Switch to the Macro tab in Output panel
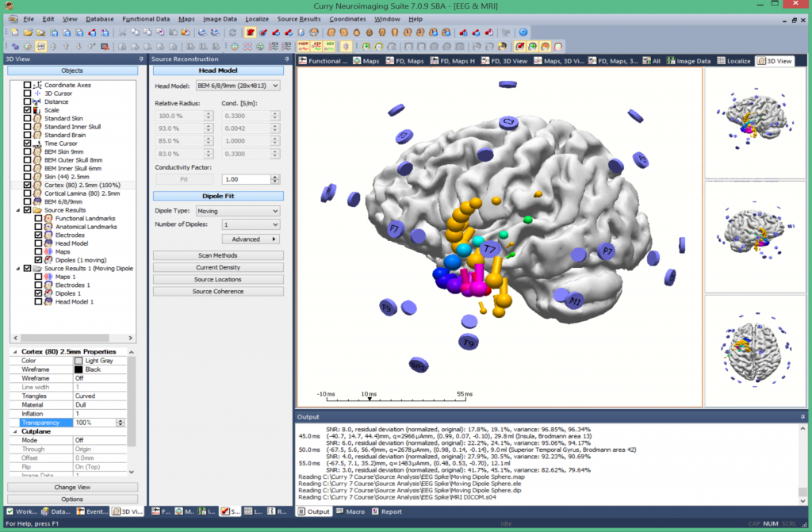The image size is (812, 532). coord(350,511)
